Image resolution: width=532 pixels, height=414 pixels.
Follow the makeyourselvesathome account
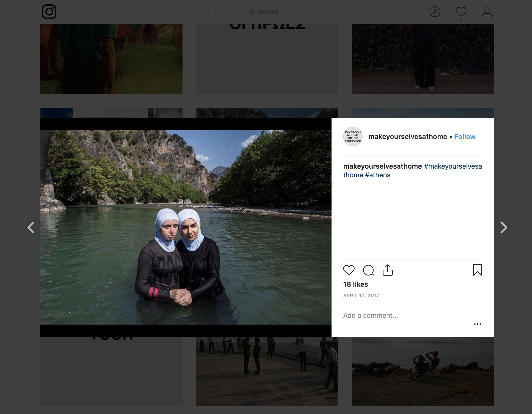(x=465, y=137)
